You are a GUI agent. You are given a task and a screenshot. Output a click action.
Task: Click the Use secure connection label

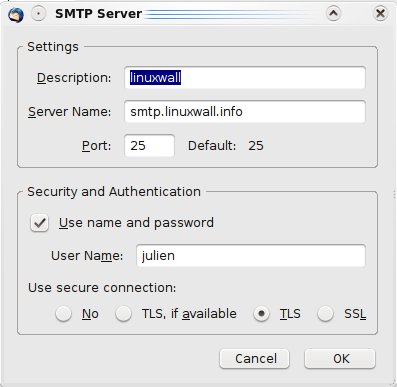point(102,287)
